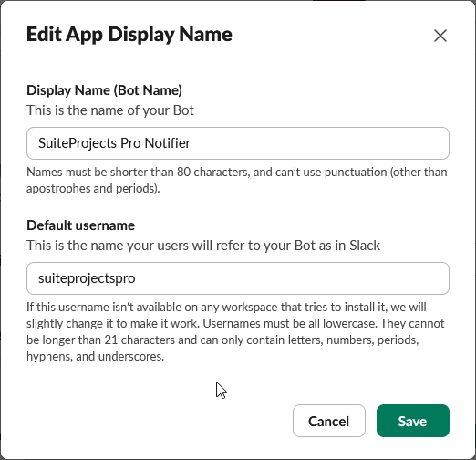
Task: Click 'This is the name of your Bot' text
Action: pos(110,110)
